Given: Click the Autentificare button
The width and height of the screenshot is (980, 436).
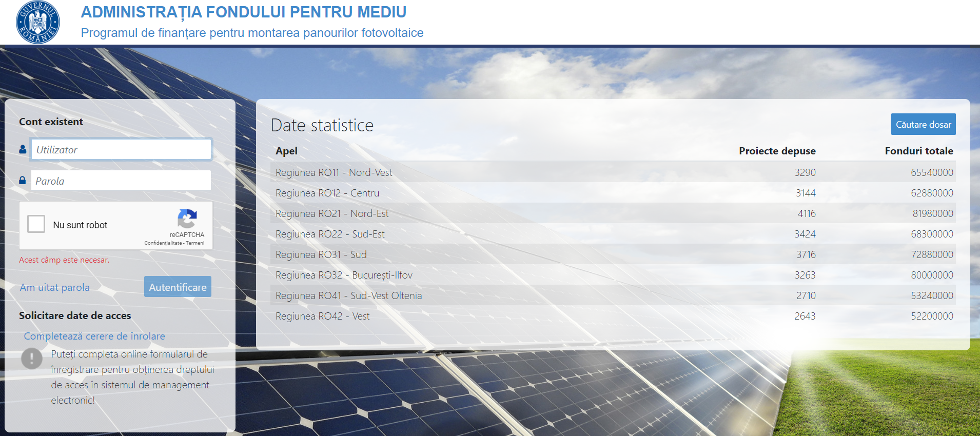Looking at the screenshot, I should pyautogui.click(x=178, y=287).
